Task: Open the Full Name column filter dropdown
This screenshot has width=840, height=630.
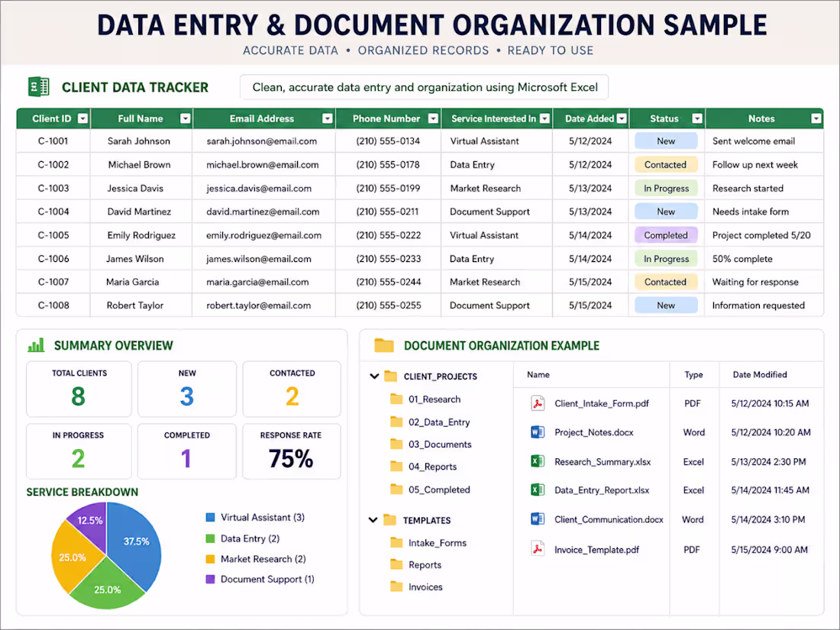Action: [185, 118]
